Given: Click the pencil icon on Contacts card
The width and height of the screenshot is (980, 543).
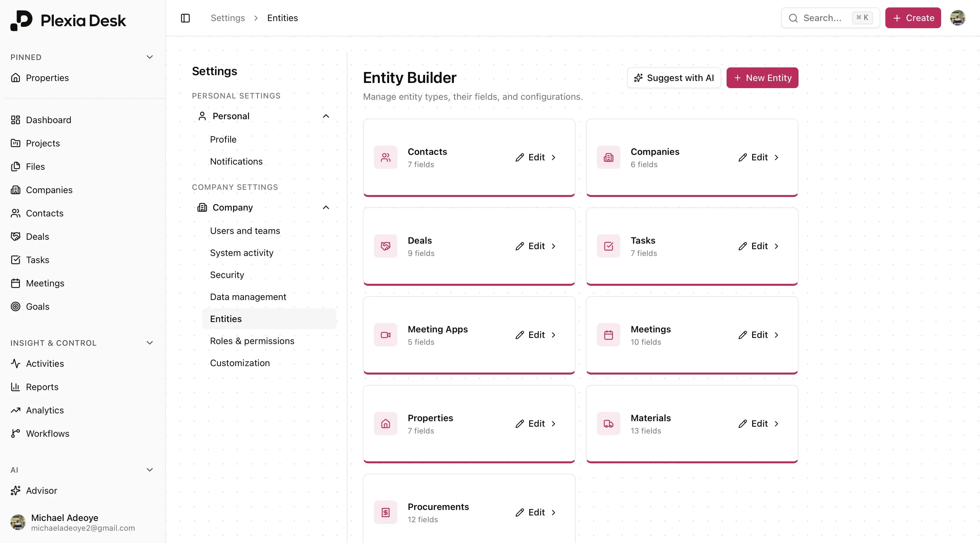Looking at the screenshot, I should (x=520, y=157).
